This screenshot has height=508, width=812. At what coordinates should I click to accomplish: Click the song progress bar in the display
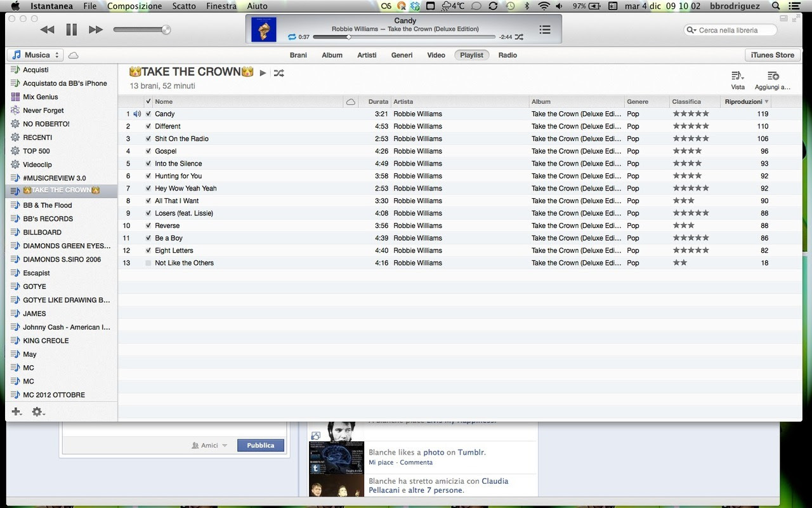(405, 37)
